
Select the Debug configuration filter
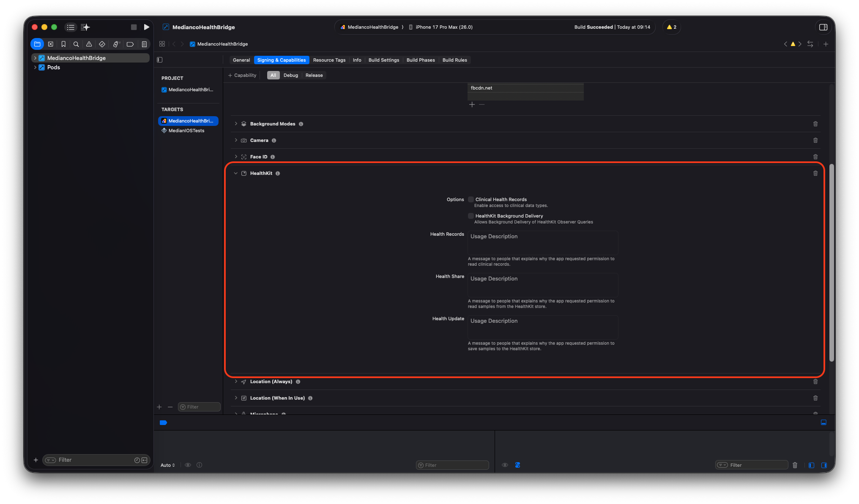click(x=290, y=75)
